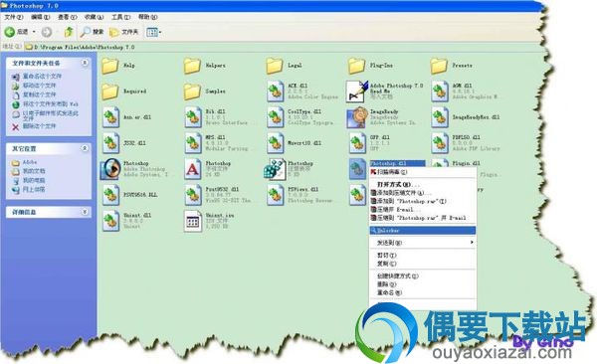Choose 打开方式 in the context menu

pos(423,184)
